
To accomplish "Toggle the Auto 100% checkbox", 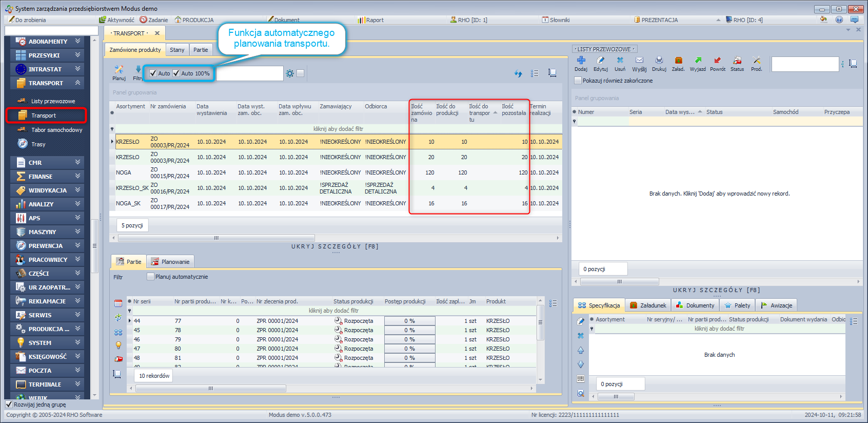I will 176,73.
